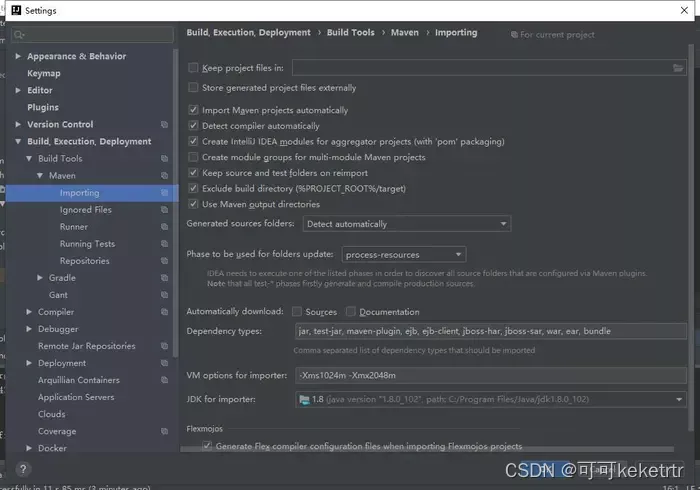Click the settings tree vertical scrollbar
Image resolution: width=700 pixels, height=490 pixels.
pyautogui.click(x=175, y=203)
